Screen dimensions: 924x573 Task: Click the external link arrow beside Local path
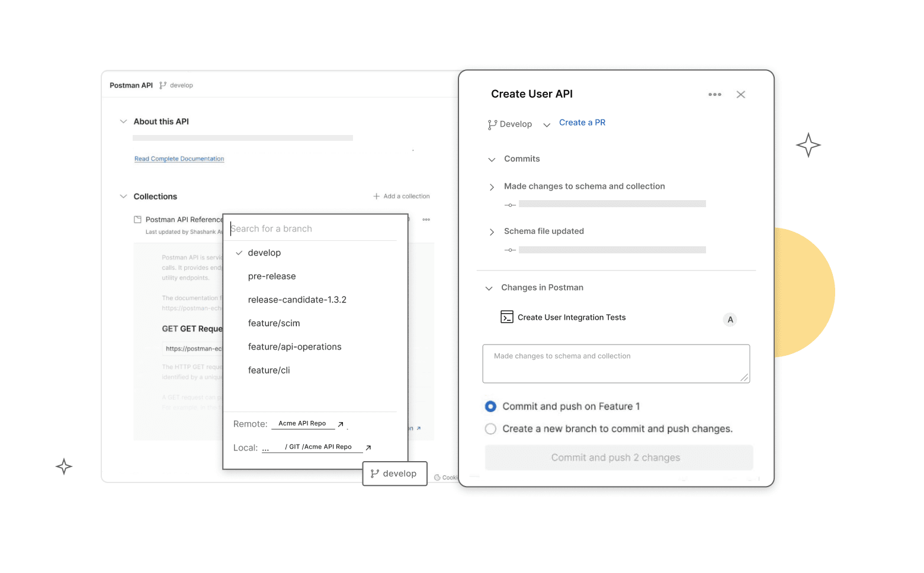click(368, 448)
